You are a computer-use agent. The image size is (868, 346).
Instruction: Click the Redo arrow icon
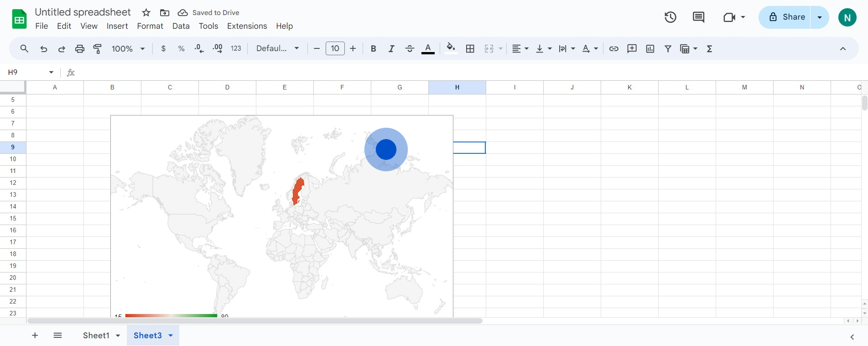click(x=62, y=48)
